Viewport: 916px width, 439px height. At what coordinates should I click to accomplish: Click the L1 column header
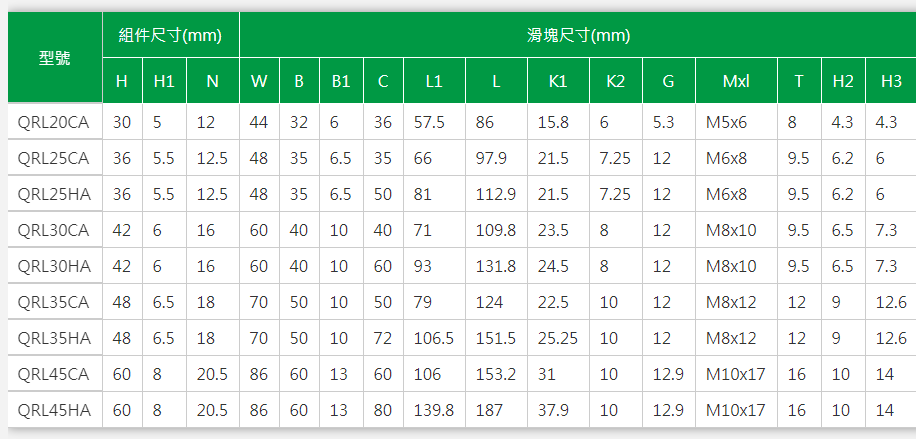[434, 81]
